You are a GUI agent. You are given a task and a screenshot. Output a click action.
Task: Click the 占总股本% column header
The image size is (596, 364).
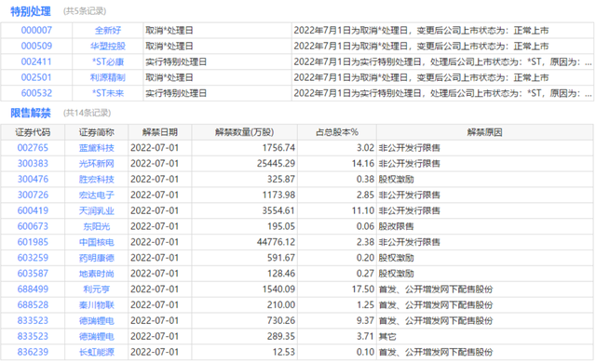tap(337, 132)
